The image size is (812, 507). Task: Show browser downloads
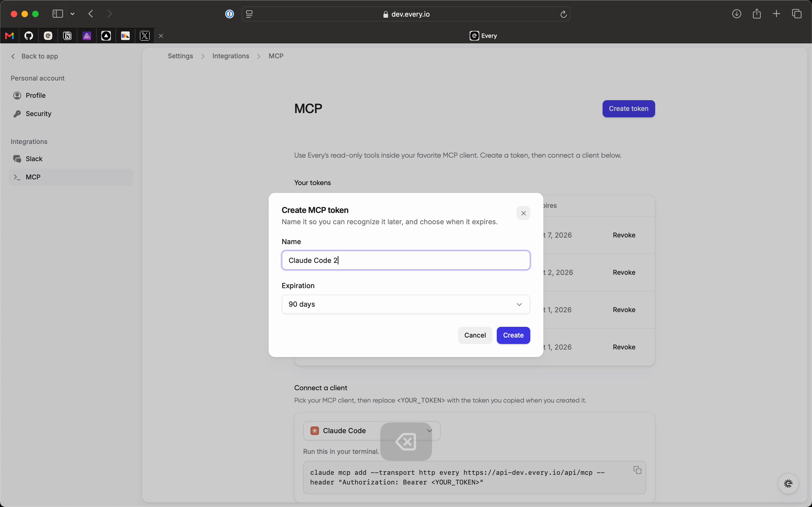coord(736,14)
